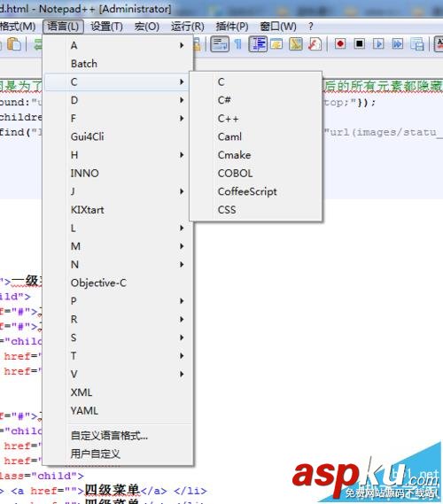Choose COBOL in the submenu
This screenshot has height=504, width=443.
[x=256, y=174]
